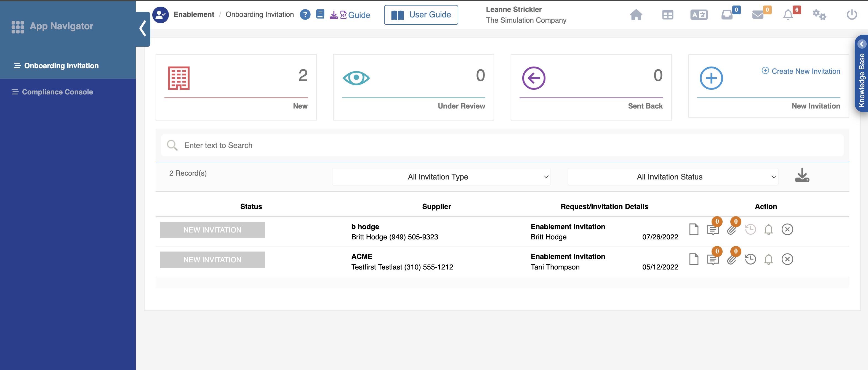Click the power logout icon

[851, 15]
